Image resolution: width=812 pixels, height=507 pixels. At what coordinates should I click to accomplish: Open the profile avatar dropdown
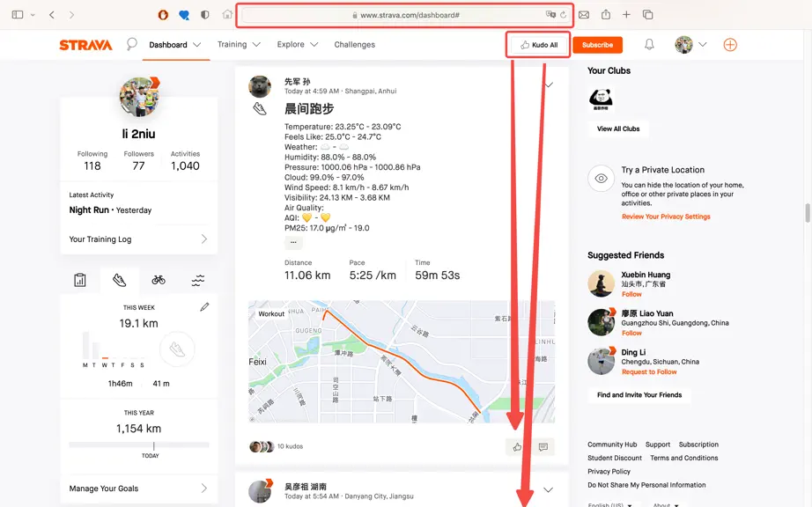coord(690,45)
